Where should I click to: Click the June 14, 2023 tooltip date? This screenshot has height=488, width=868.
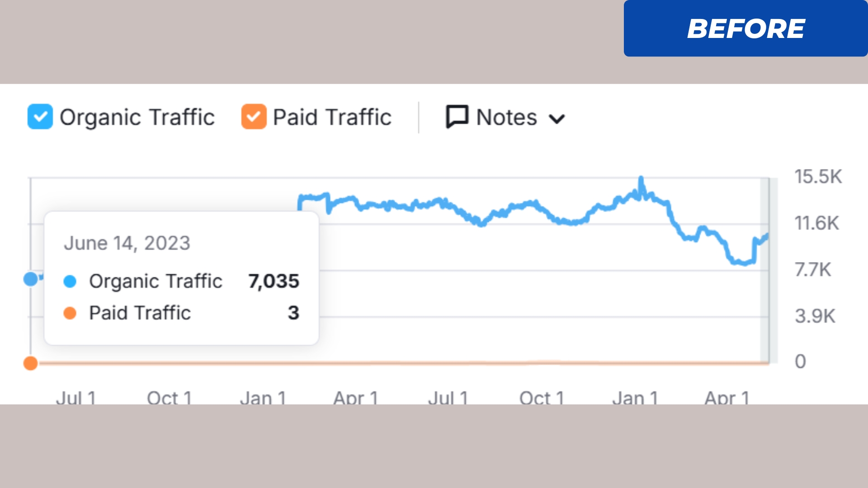click(x=127, y=243)
